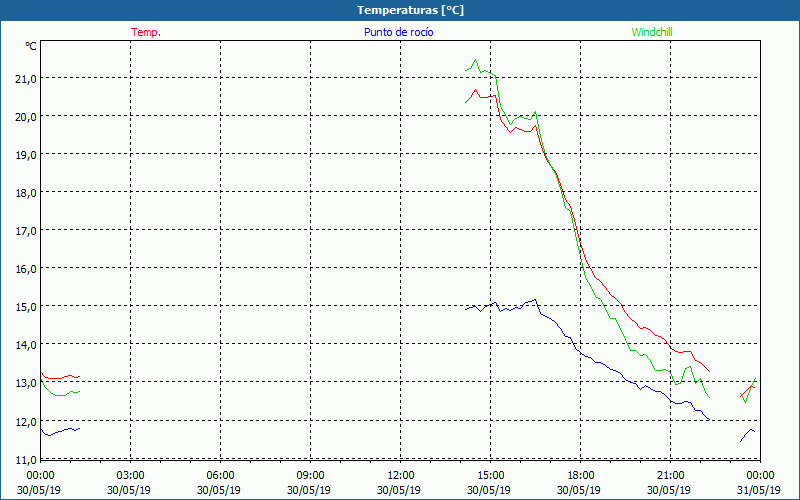Click the 31/05/19 date label
Viewport: 800px width, 500px height.
pos(759,490)
